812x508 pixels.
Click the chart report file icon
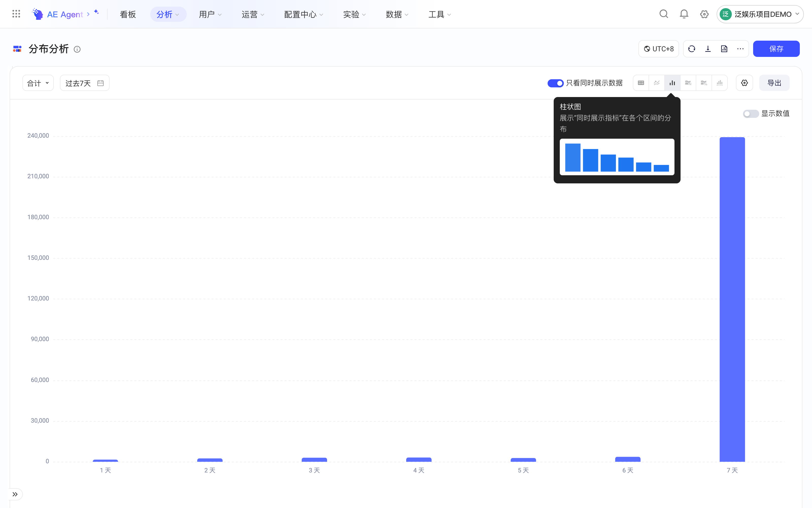724,49
